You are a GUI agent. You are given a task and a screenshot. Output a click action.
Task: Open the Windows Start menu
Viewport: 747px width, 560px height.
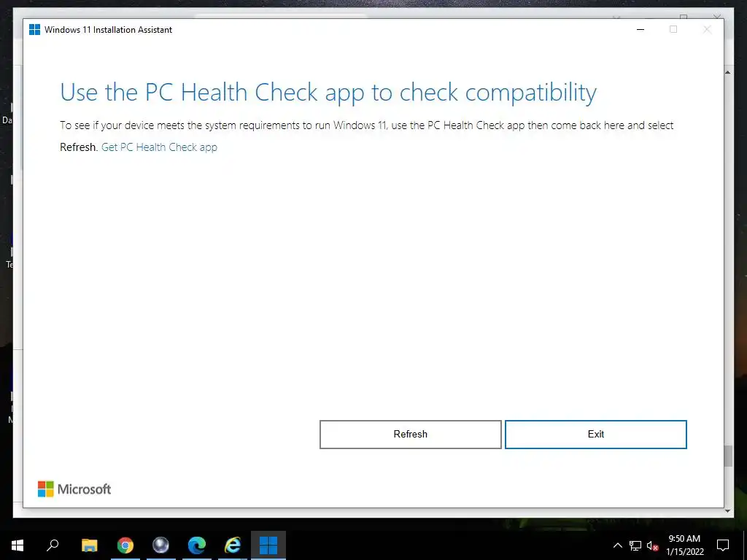18,545
